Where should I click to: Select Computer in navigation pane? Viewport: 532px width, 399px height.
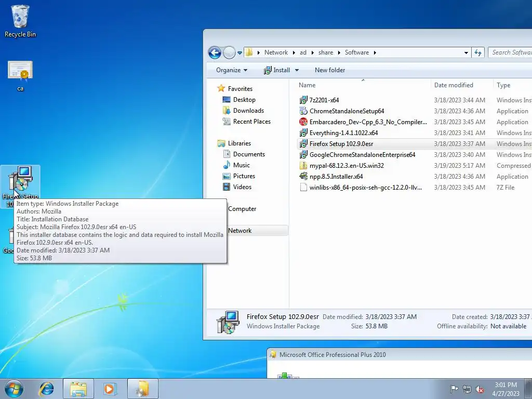[242, 209]
